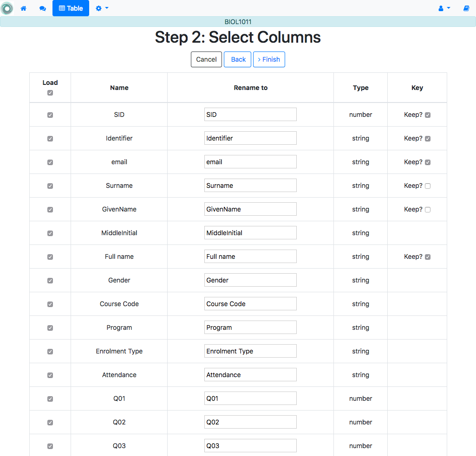Screen dimensions: 476x456
Task: Check the Keep key checkbox for GivenName
Action: click(428, 210)
